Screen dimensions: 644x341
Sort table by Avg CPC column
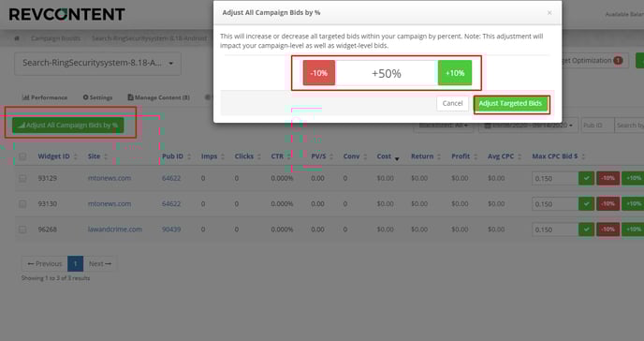coord(505,156)
